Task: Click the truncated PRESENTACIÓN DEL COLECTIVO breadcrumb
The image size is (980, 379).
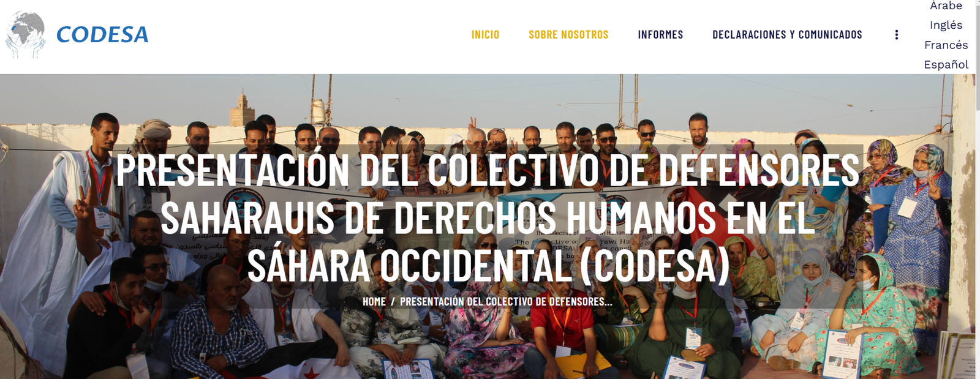Action: click(x=506, y=301)
